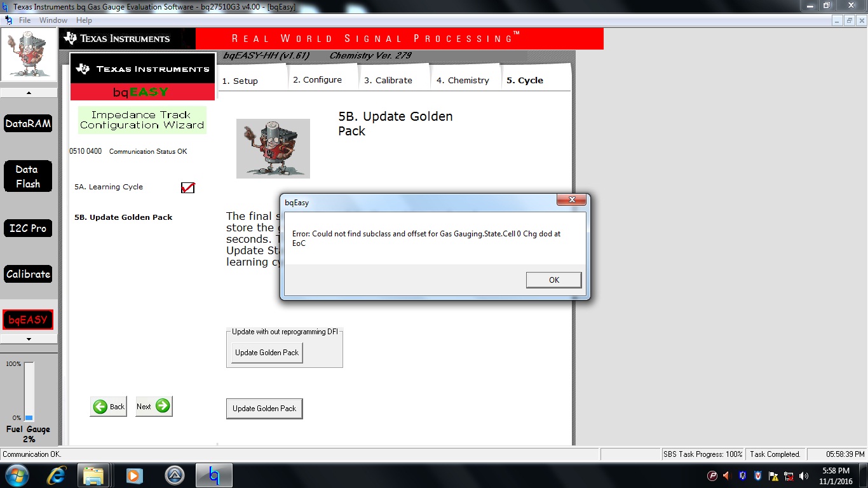Click the 5B. Update Golden Pack heading

point(395,124)
